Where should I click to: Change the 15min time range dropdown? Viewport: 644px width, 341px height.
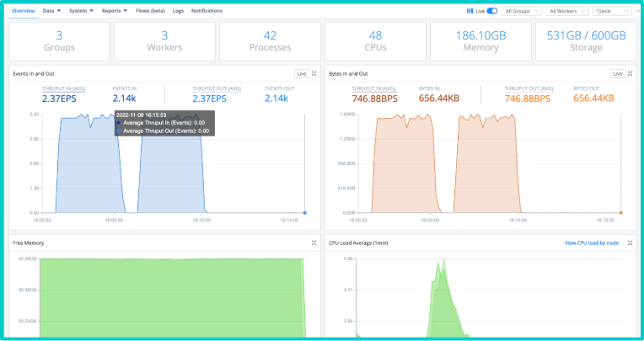click(x=612, y=11)
